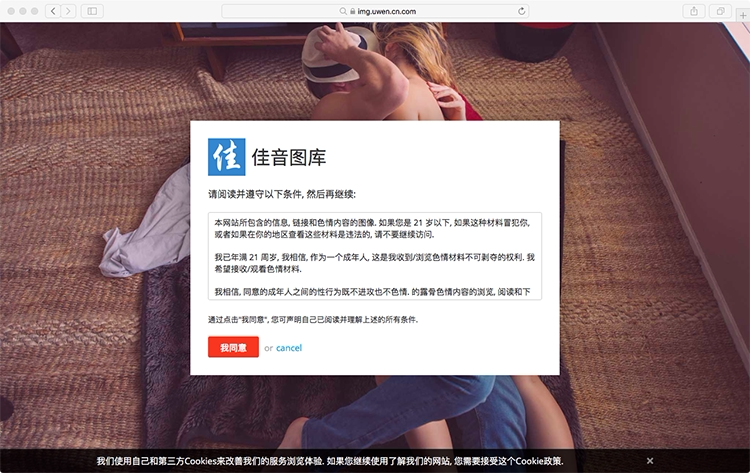This screenshot has height=473, width=750.
Task: Show the tab overview
Action: tap(720, 11)
